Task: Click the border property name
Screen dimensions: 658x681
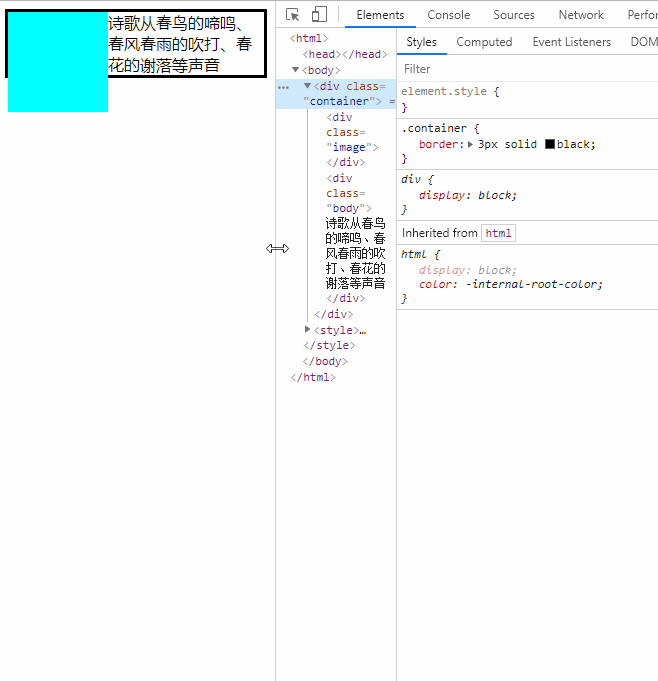Action: point(438,144)
